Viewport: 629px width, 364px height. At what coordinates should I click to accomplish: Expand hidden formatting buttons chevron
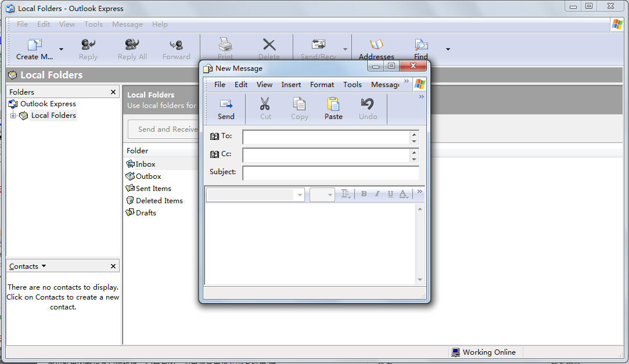pos(419,192)
